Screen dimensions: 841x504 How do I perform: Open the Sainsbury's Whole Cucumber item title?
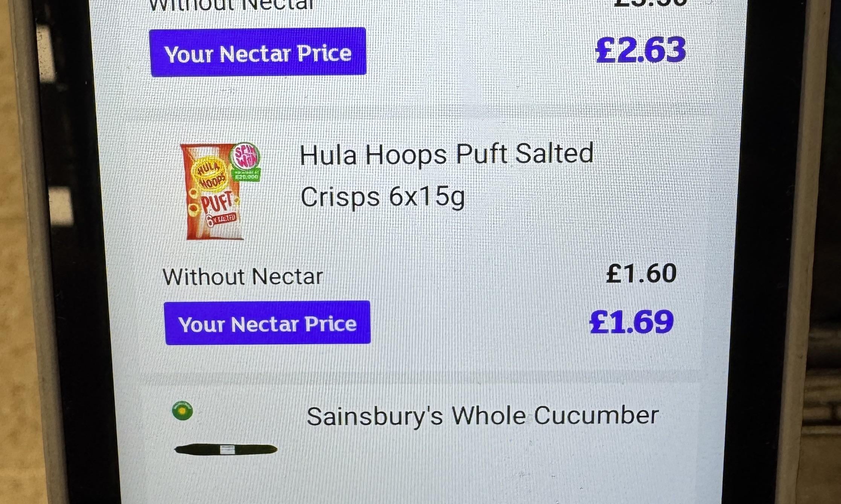[x=482, y=416]
